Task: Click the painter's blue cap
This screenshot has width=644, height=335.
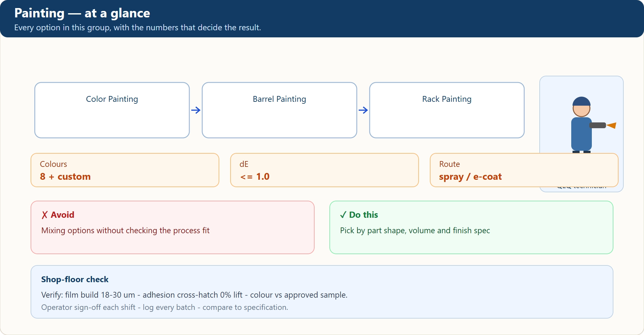Action: pyautogui.click(x=582, y=101)
